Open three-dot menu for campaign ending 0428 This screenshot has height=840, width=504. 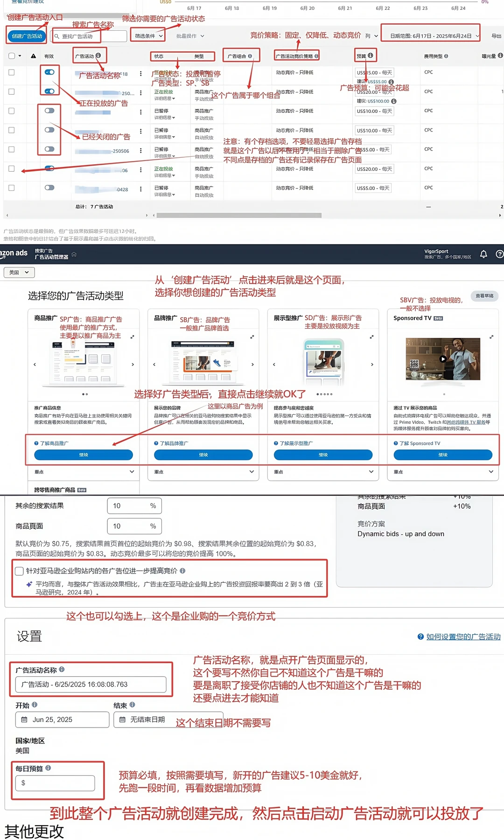(x=140, y=189)
